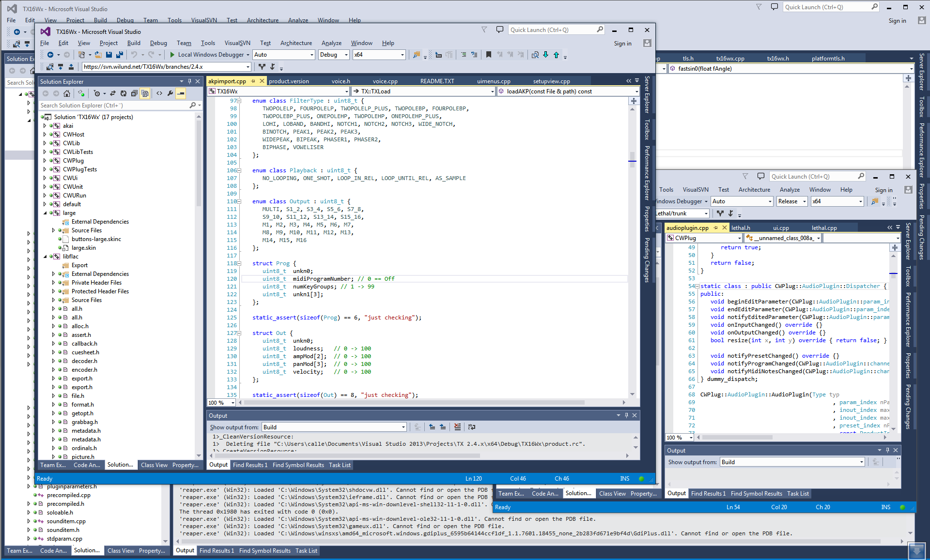The height and width of the screenshot is (560, 930).
Task: Go to next message in Output panel
Action: [x=443, y=427]
